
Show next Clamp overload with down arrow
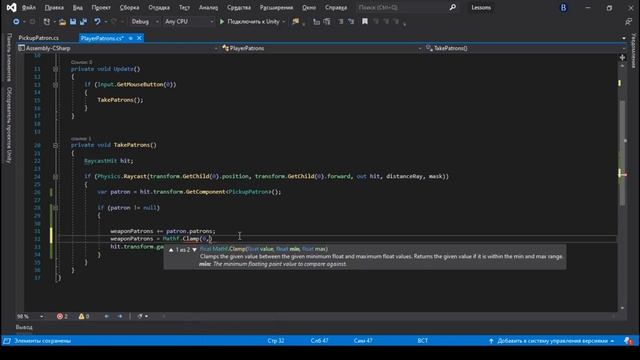pos(194,249)
